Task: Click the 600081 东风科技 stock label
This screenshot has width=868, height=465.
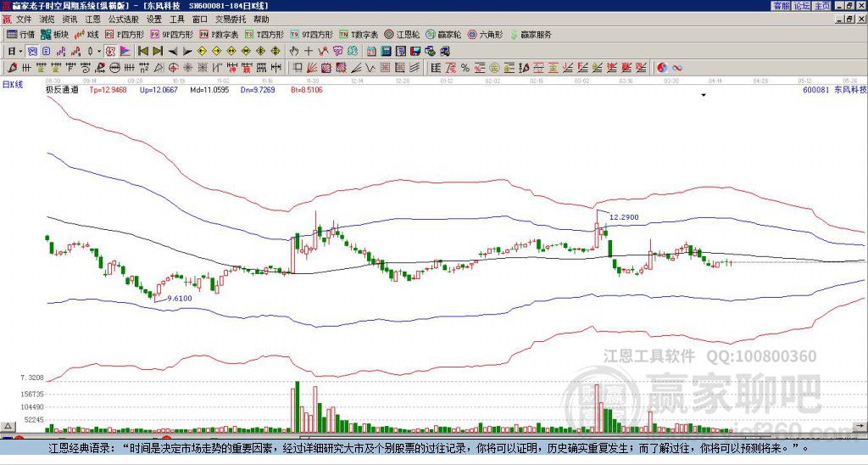Action: coord(835,89)
